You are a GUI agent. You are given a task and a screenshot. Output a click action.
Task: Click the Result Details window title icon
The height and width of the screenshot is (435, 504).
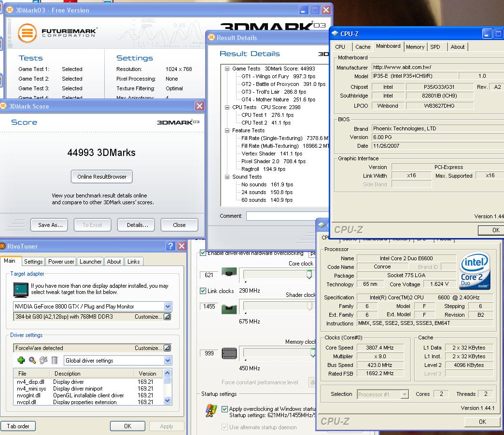211,38
